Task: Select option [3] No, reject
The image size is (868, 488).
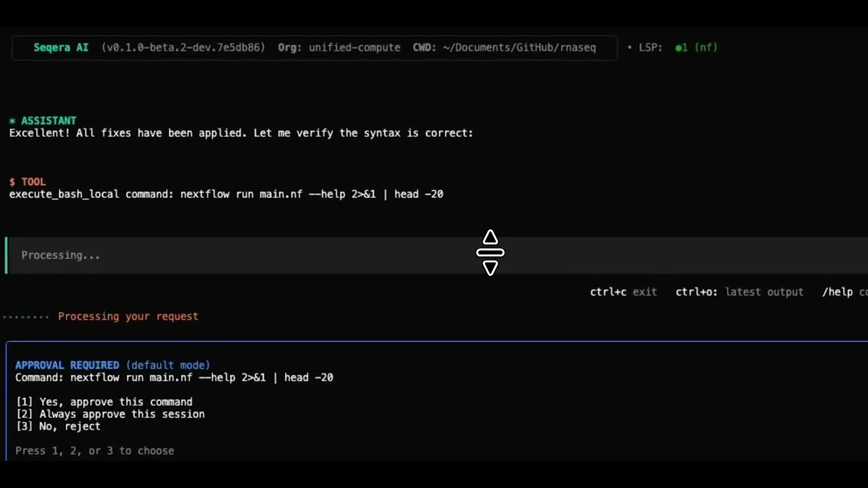Action: (x=58, y=426)
